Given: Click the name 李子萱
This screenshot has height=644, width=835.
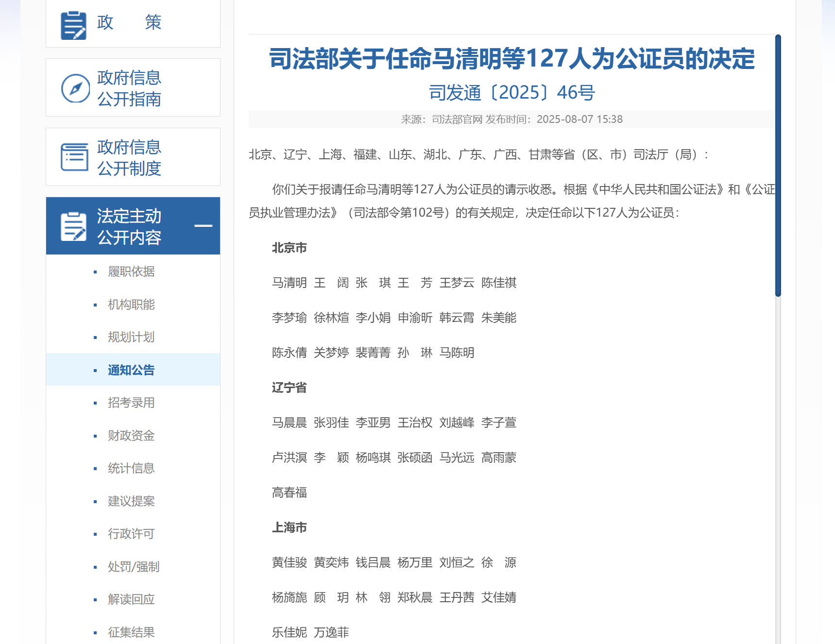Looking at the screenshot, I should coord(499,423).
